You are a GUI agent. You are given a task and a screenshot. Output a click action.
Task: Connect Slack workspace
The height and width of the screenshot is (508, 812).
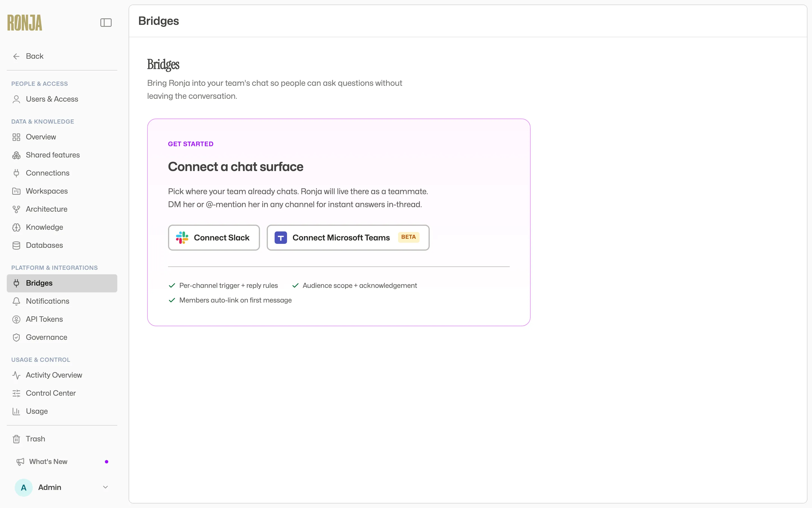tap(214, 238)
